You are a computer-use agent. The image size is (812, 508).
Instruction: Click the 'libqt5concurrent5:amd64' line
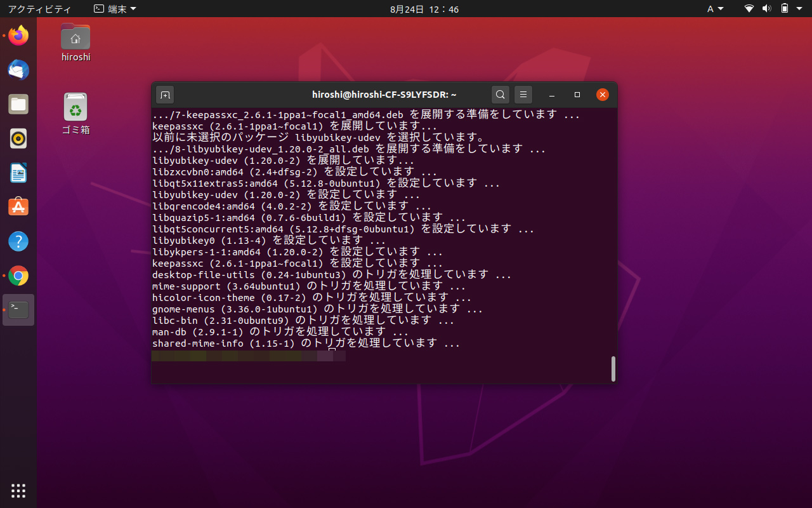pos(343,229)
